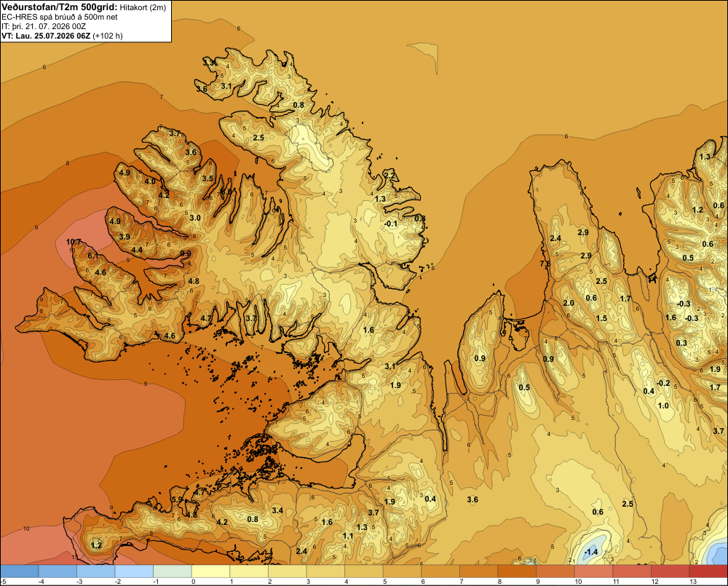The height and width of the screenshot is (586, 728).
Task: Select the 4.4 temperature value
Action: (137, 250)
